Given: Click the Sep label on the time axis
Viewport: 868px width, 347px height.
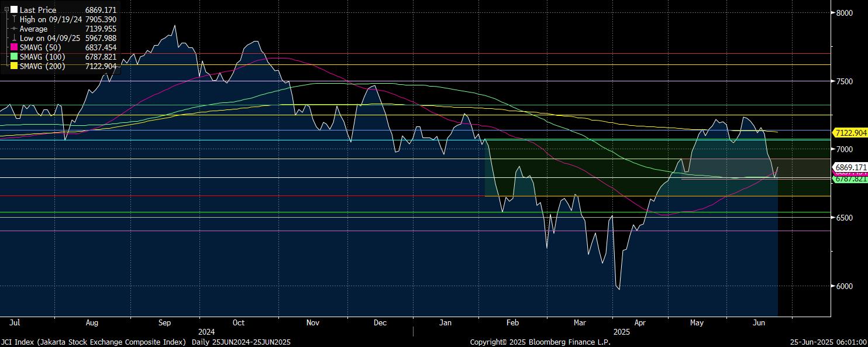Looking at the screenshot, I should 164,322.
